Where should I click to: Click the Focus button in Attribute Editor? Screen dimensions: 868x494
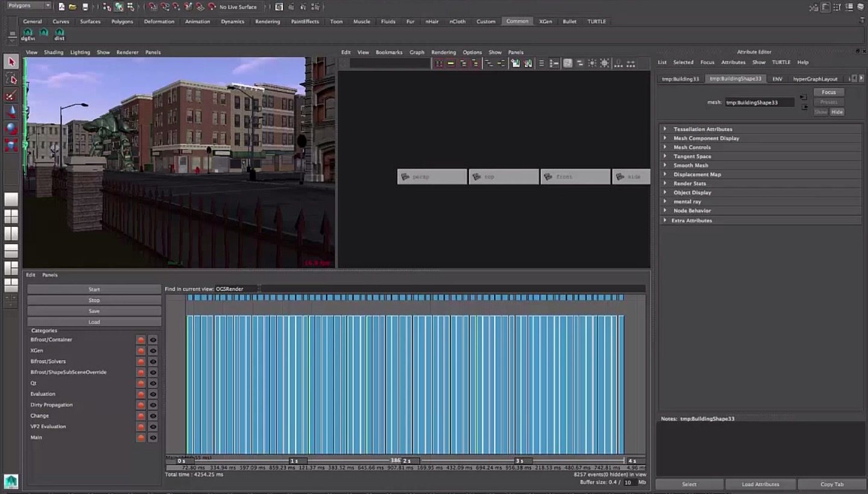(x=829, y=92)
